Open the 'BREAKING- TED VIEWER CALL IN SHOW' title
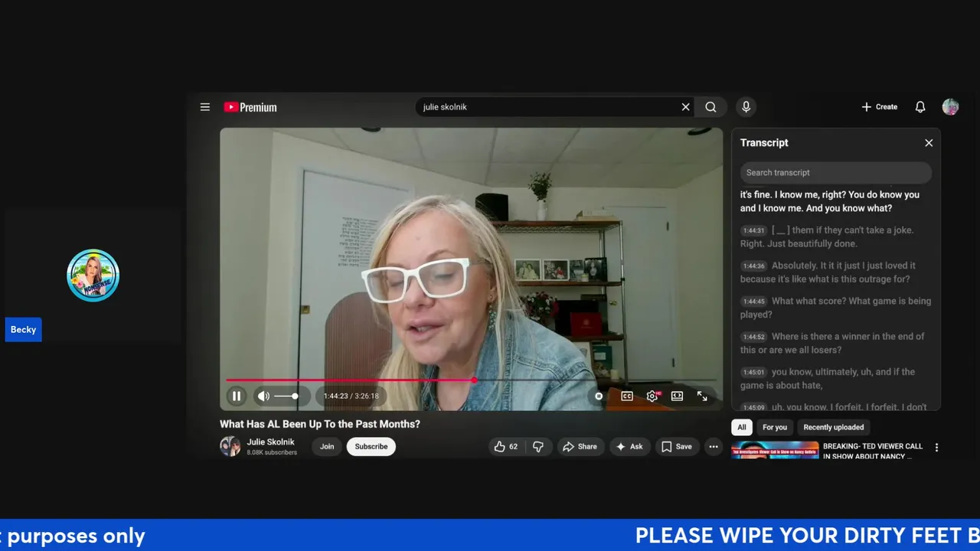Screen dimensions: 980x551 coord(873,451)
